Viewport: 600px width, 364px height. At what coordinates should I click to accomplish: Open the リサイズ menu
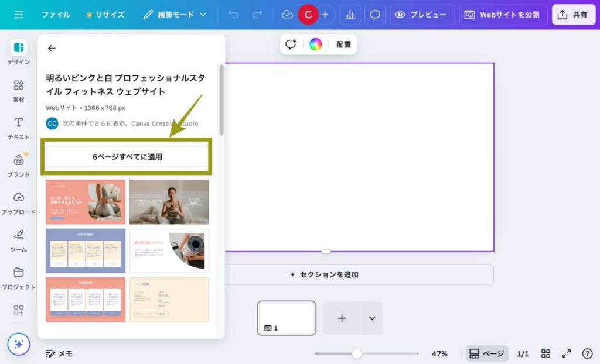tap(105, 15)
